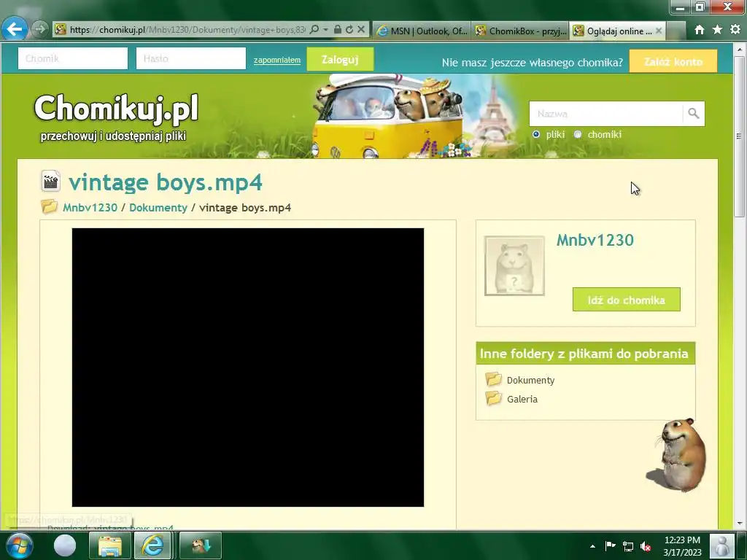Click the muted volume tray icon
The height and width of the screenshot is (560, 747).
click(x=646, y=547)
